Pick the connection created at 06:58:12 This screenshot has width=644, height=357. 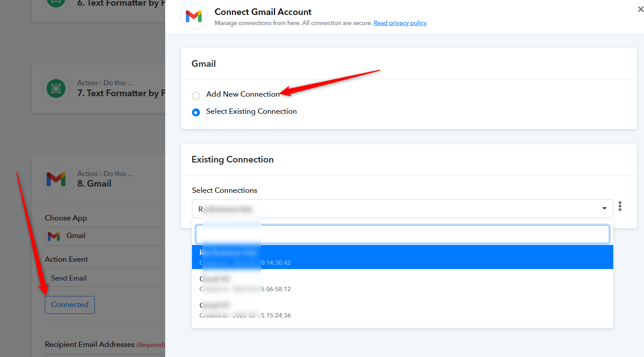point(402,284)
